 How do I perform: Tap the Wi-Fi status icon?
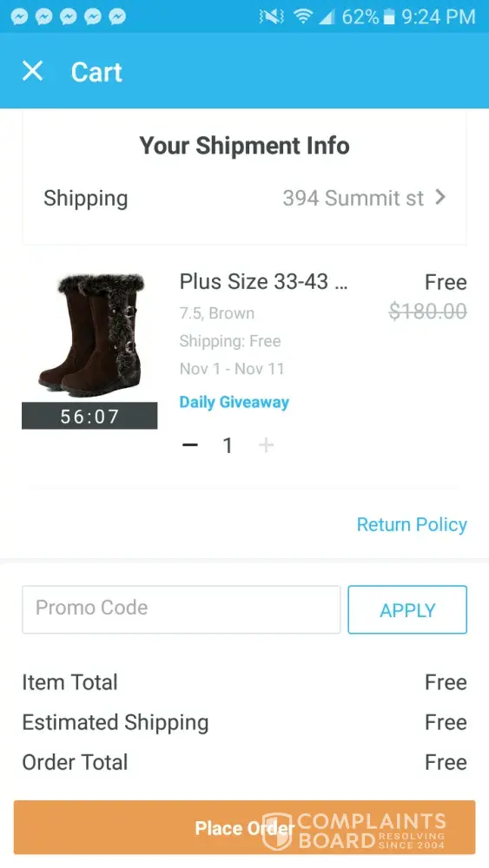(302, 16)
